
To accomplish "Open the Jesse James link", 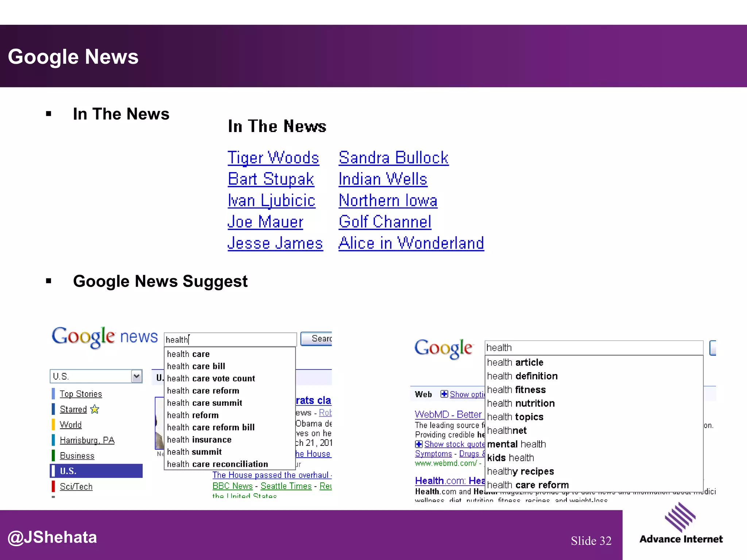I will click(275, 243).
